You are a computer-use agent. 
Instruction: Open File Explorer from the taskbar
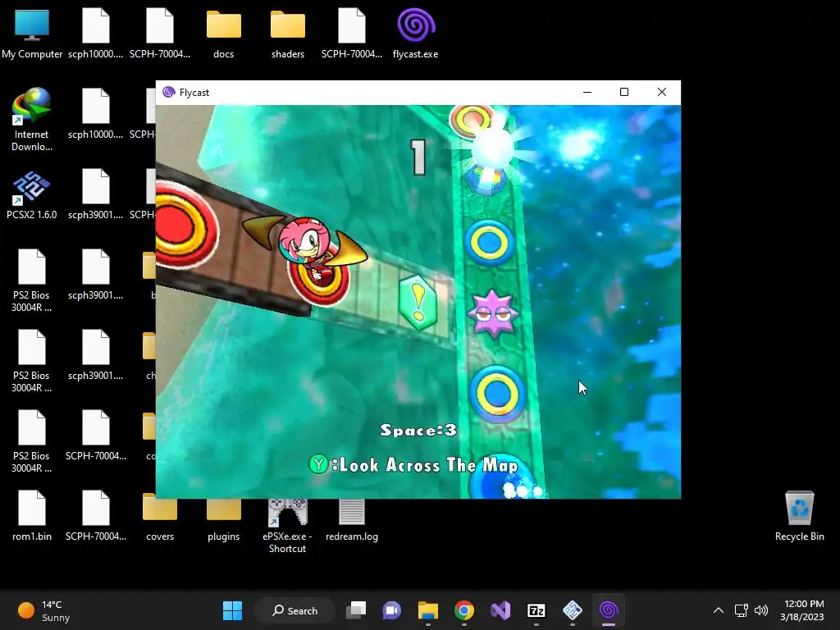(x=428, y=610)
